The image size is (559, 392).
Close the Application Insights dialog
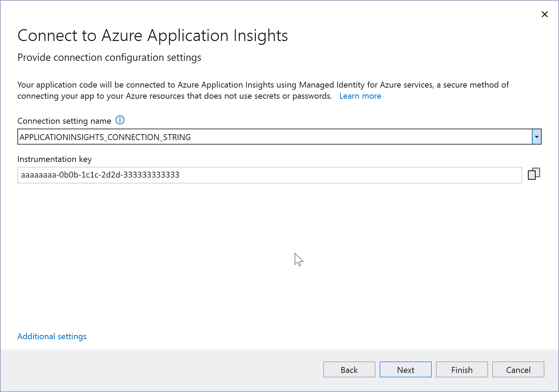point(545,14)
